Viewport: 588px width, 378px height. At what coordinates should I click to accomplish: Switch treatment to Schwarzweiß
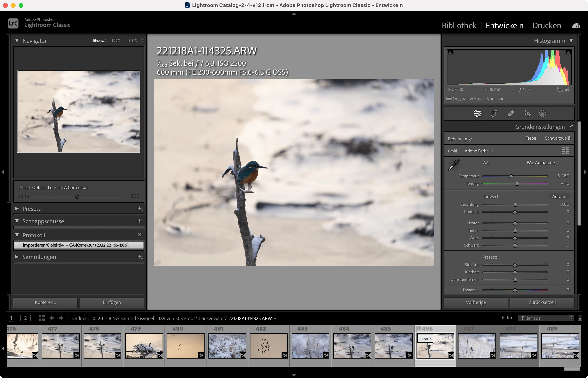(x=557, y=138)
